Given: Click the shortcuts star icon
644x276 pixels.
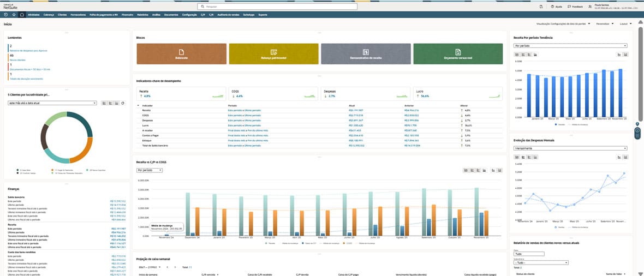Looking at the screenshot, I should 13,15.
